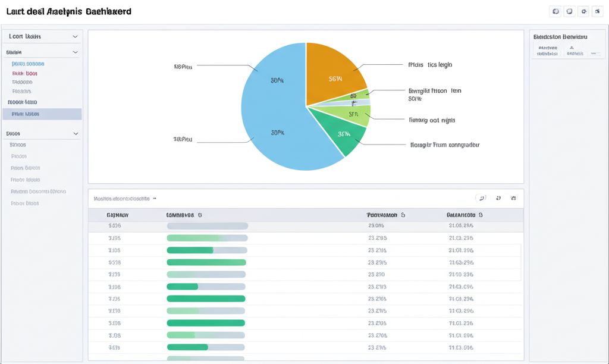Open the comments icon near the top right

pyautogui.click(x=569, y=11)
